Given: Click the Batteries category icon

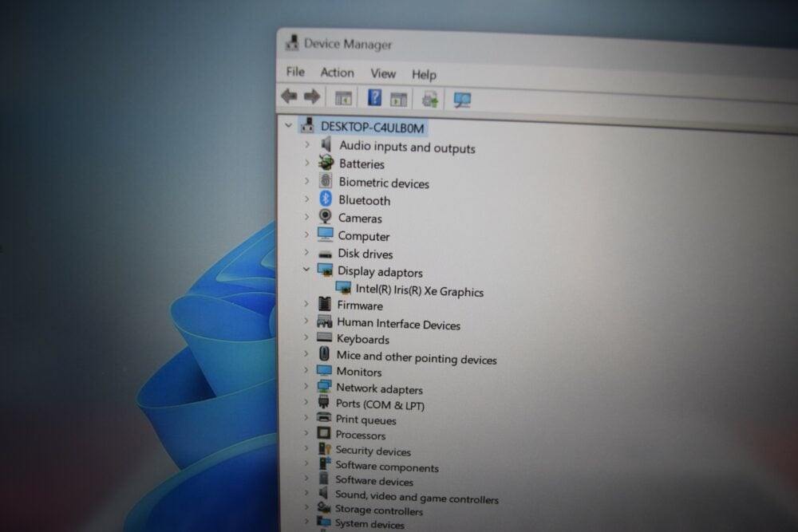Looking at the screenshot, I should [326, 162].
